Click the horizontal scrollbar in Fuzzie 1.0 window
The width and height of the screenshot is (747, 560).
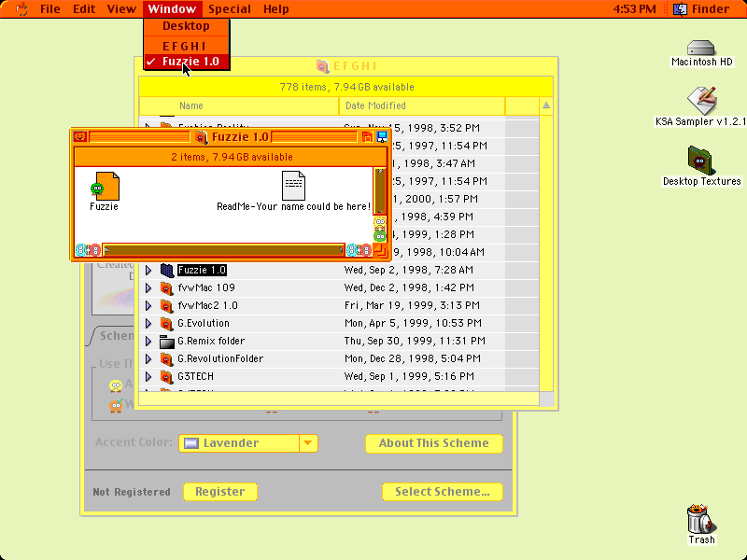[x=223, y=250]
